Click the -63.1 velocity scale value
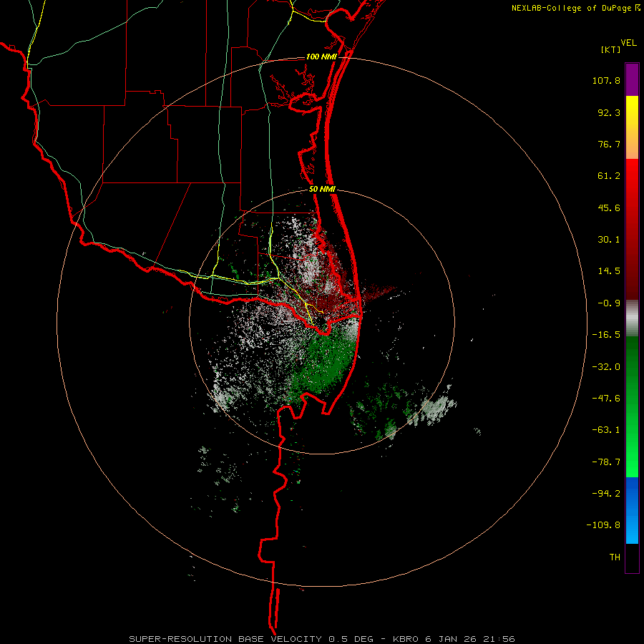The width and height of the screenshot is (644, 644). click(x=606, y=430)
